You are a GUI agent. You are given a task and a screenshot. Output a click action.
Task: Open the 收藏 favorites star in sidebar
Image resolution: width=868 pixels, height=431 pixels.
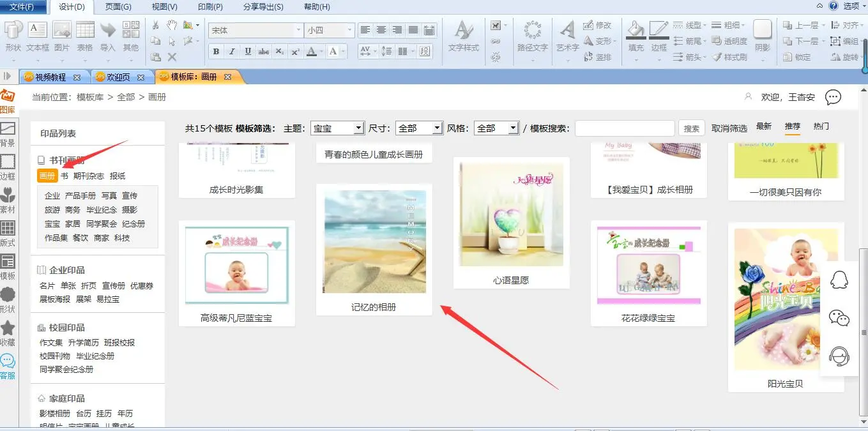(x=8, y=332)
